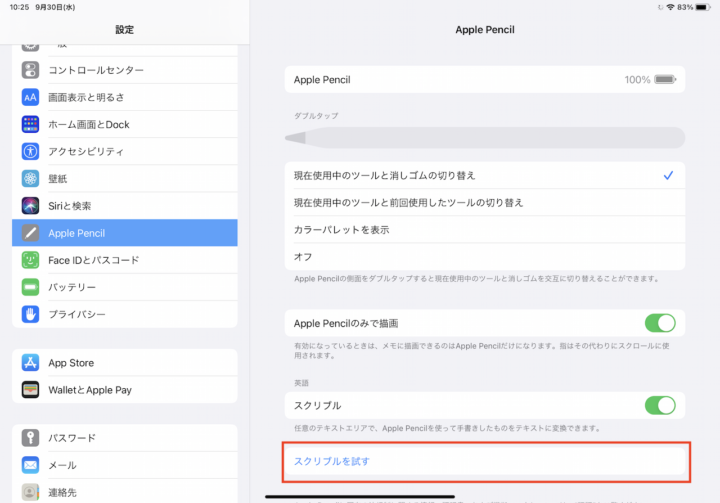Screen dimensions: 720x503
Task: Open アクセシビリティ settings
Action: pyautogui.click(x=125, y=152)
